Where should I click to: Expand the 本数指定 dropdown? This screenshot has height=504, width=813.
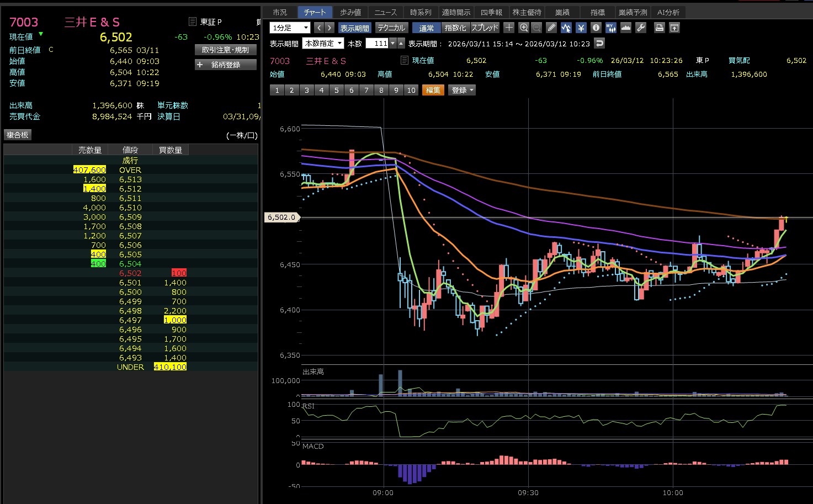click(x=323, y=43)
